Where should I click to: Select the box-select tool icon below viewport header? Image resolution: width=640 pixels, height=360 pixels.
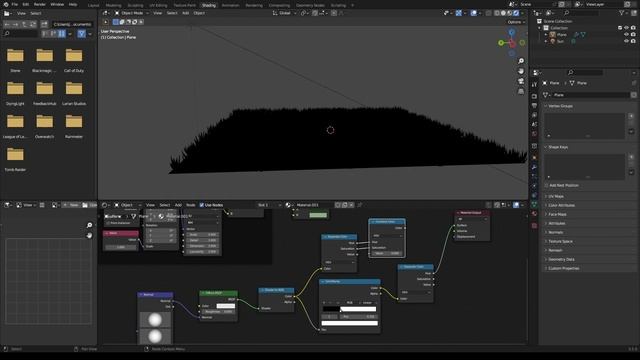click(x=116, y=22)
